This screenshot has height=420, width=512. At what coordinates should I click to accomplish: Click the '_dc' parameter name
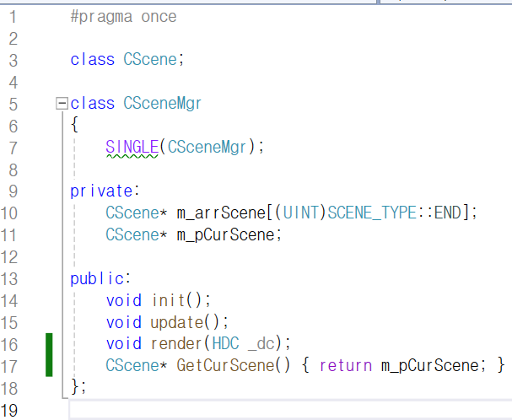261,345
